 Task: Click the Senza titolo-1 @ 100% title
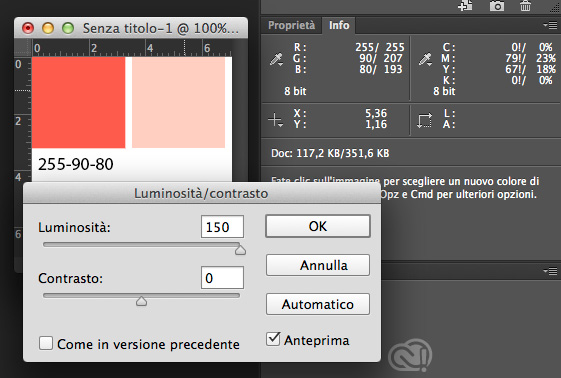point(161,28)
